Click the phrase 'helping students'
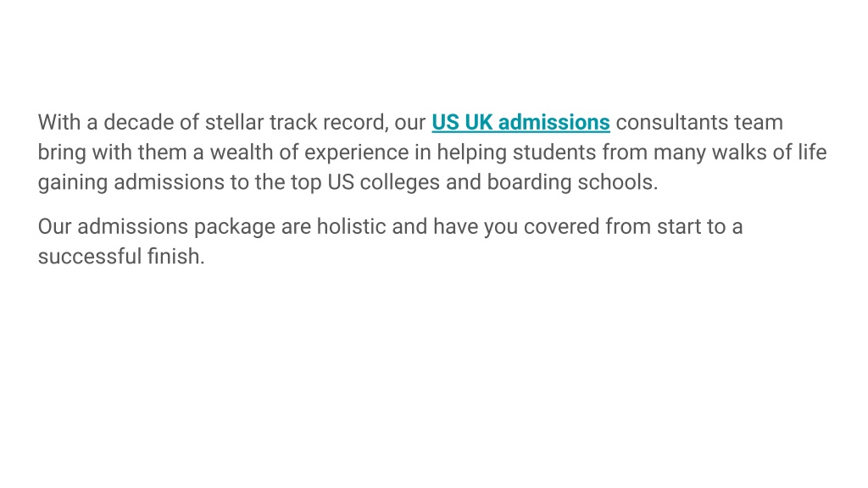 pyautogui.click(x=516, y=152)
